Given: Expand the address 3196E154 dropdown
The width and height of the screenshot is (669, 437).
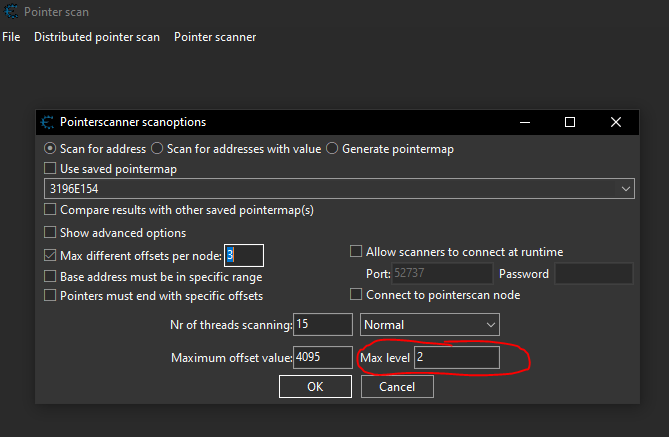Looking at the screenshot, I should click(x=626, y=189).
